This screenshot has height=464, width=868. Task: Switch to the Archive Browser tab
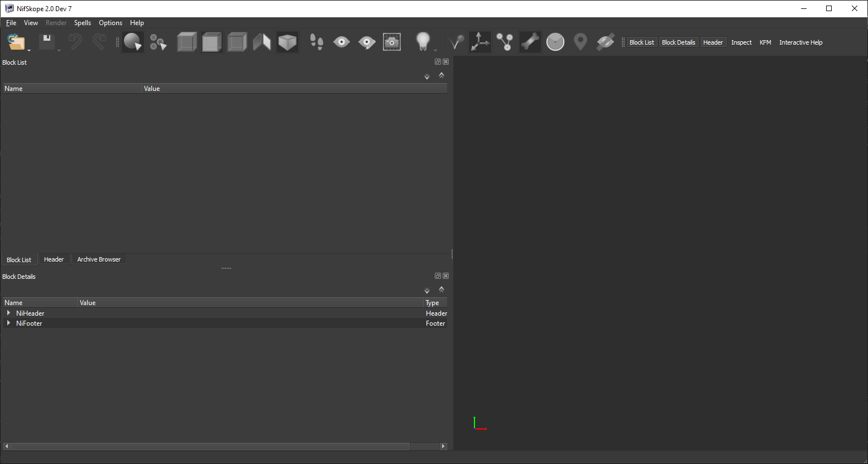pyautogui.click(x=99, y=259)
